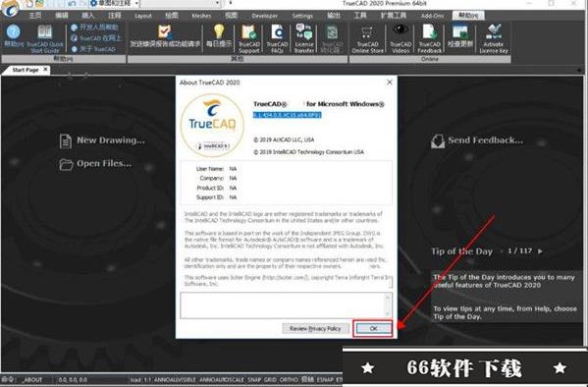This screenshot has height=387, width=588.
Task: Open the empty combo box dropdown arrow
Action: 218,4
